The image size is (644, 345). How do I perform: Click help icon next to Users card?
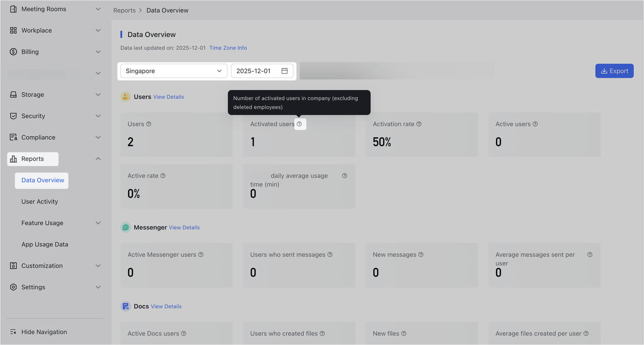point(148,124)
